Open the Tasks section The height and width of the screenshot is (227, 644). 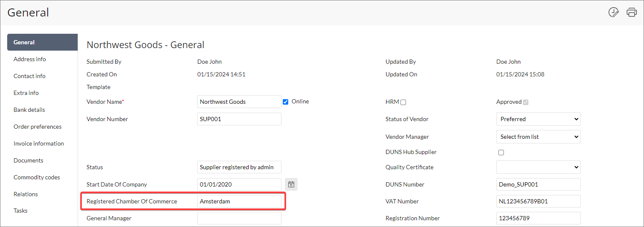click(x=21, y=211)
